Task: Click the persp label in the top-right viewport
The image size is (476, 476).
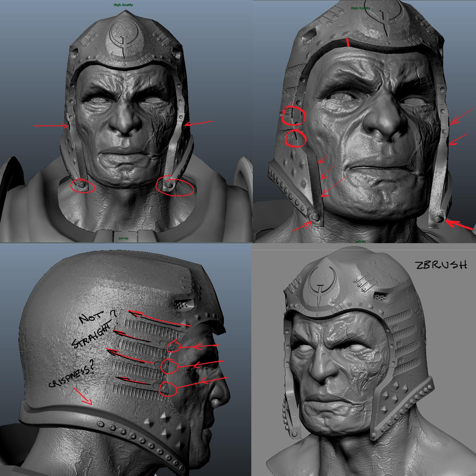Action: point(360,241)
